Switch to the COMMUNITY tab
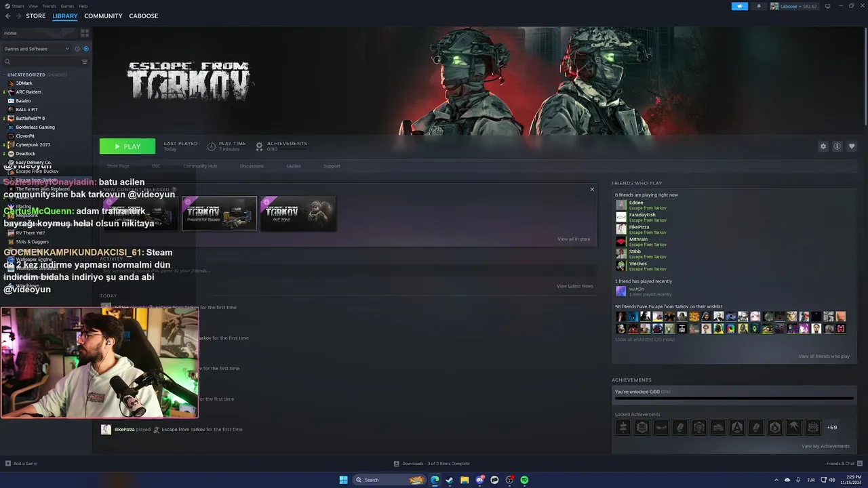868x488 pixels. [x=103, y=16]
